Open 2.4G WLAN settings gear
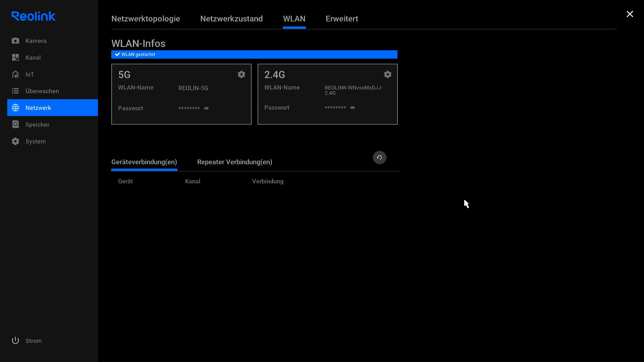 coord(388,74)
